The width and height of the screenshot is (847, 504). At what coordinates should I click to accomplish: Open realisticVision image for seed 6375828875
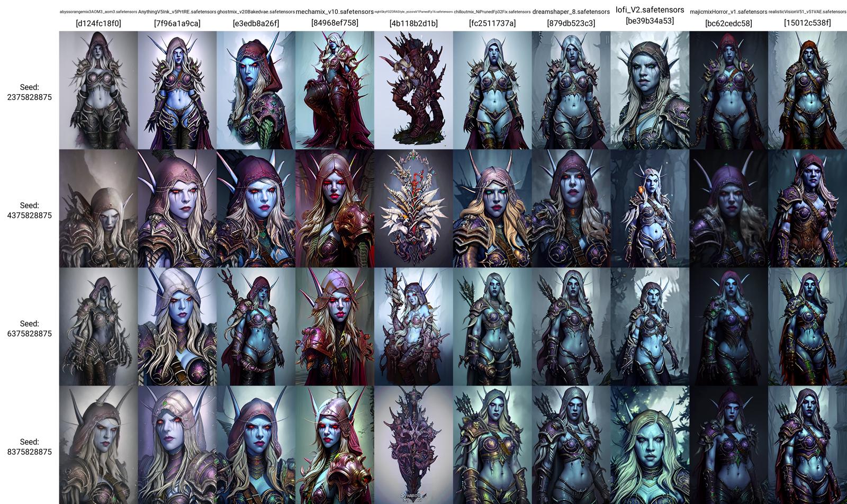coord(807,326)
